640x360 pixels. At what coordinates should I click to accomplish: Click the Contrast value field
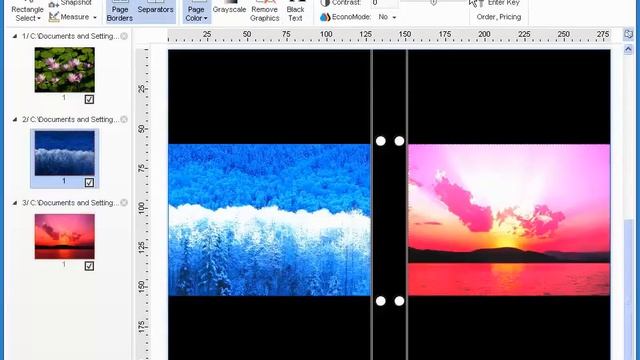[384, 3]
